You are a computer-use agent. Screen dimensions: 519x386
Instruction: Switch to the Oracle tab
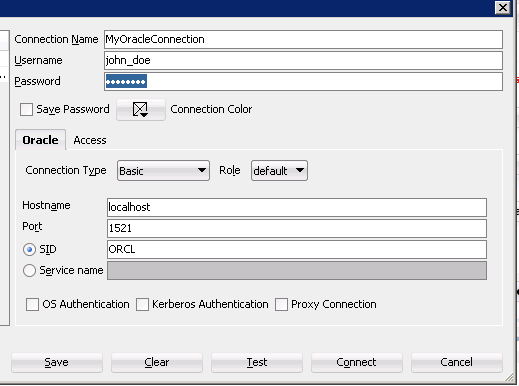(40, 140)
